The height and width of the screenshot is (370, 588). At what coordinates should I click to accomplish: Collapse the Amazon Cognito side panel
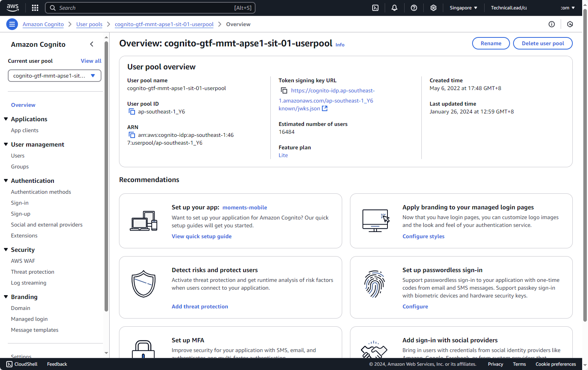coord(92,44)
